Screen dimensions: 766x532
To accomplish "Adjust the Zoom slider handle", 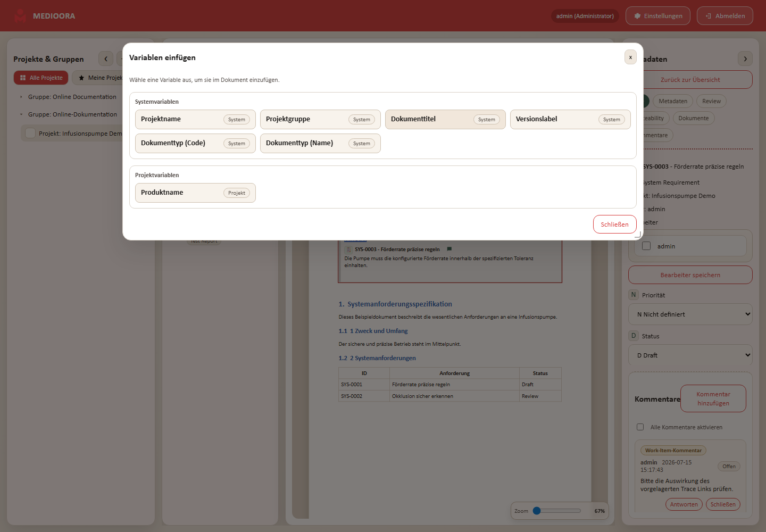I will click(x=537, y=511).
